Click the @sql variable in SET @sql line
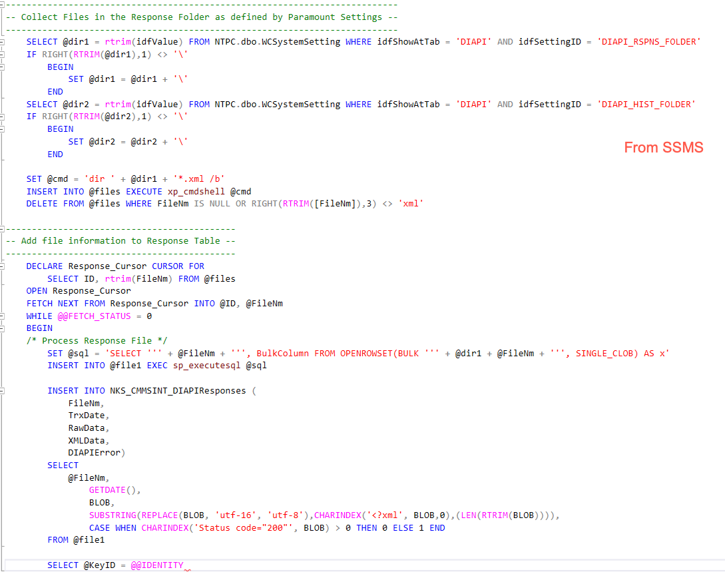 click(x=79, y=354)
